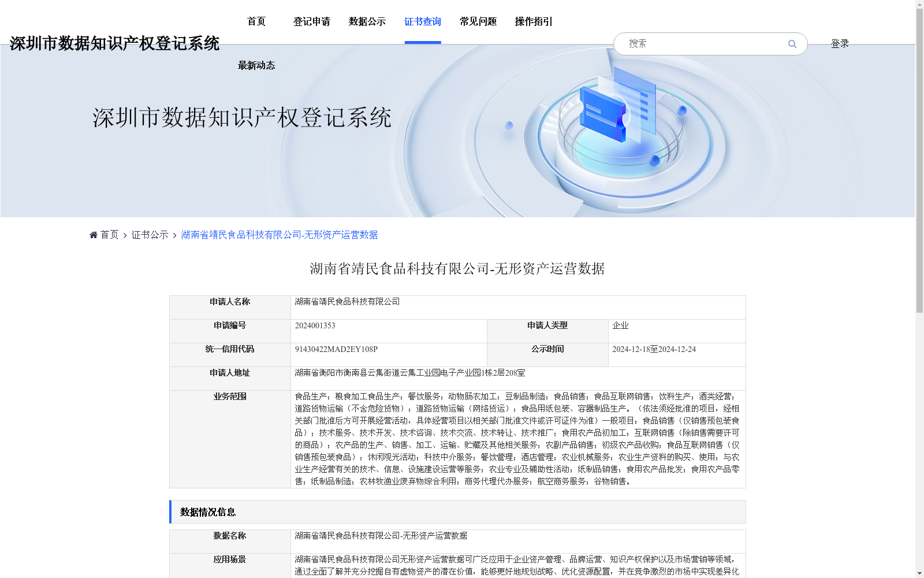Select credit code 91430422MAD2EY108P
Image resolution: width=924 pixels, height=578 pixels.
coord(336,349)
